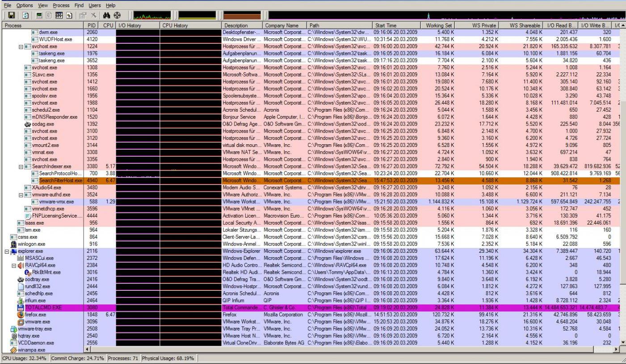Open the Find menu
626x364 pixels.
[79, 5]
